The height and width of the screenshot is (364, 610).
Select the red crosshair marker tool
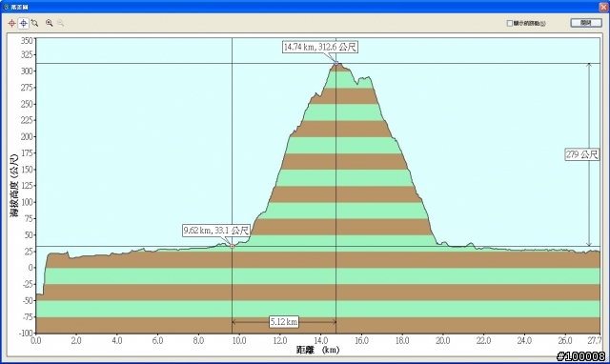pyautogui.click(x=12, y=23)
